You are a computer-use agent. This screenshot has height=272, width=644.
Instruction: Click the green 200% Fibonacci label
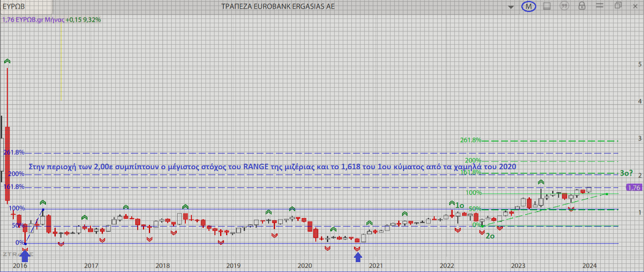tap(472, 161)
